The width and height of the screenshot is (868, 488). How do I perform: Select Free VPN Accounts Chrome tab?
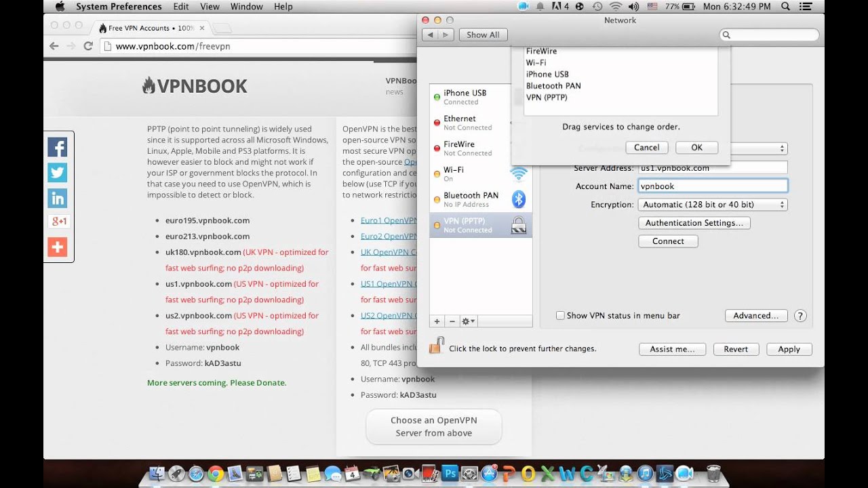coord(151,28)
